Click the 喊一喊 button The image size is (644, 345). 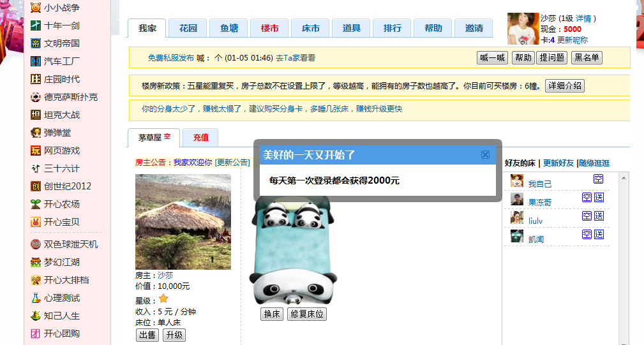493,58
